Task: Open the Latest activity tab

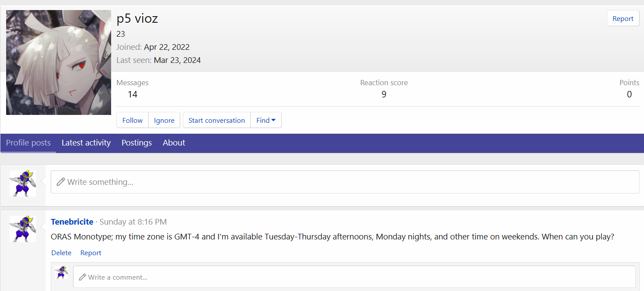Action: tap(86, 143)
